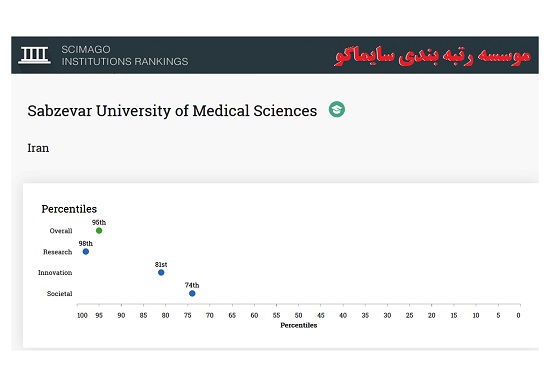
Task: Click the SCIMAGO INSTITUTIONS RANKINGS header text
Action: tap(125, 55)
